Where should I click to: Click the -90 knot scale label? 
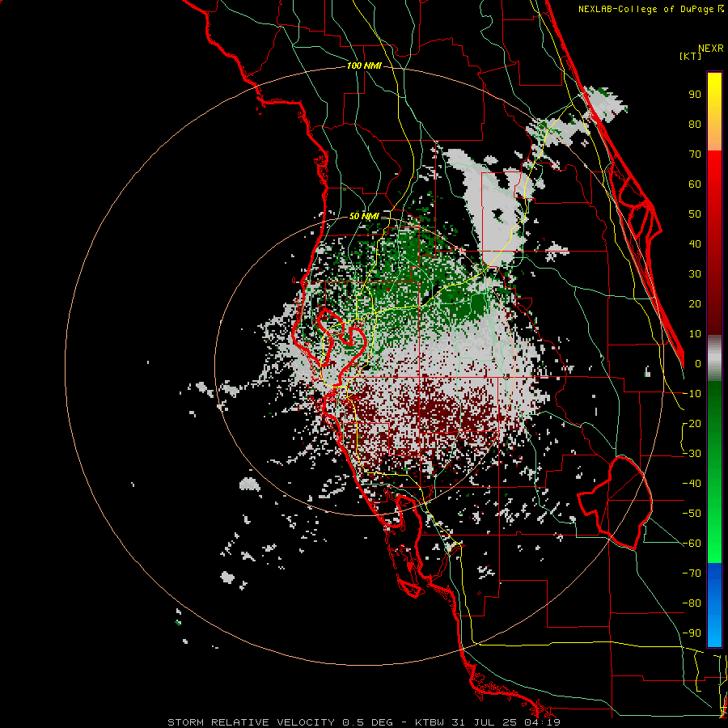click(x=692, y=633)
